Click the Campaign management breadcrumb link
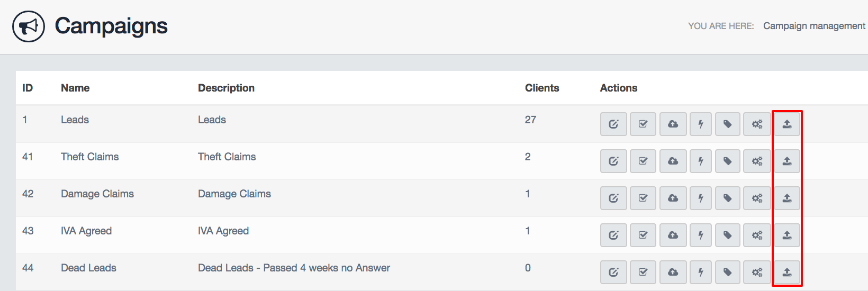 click(813, 26)
